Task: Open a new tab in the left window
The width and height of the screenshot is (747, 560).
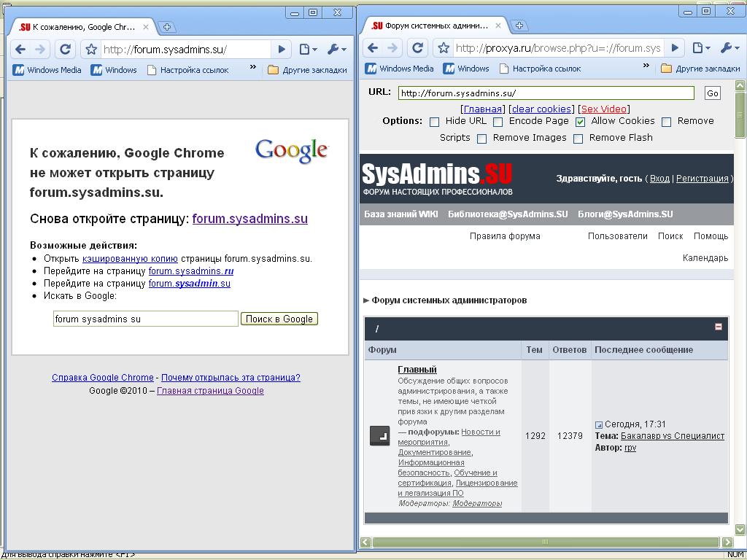Action: [167, 27]
